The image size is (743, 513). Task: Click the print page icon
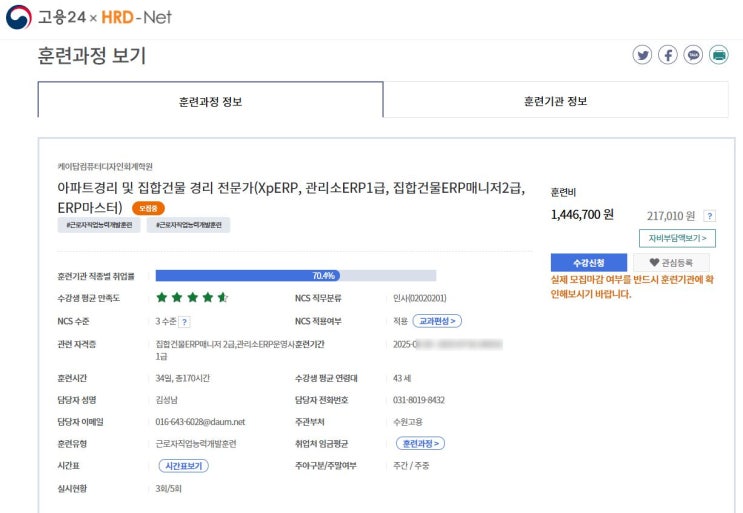719,55
